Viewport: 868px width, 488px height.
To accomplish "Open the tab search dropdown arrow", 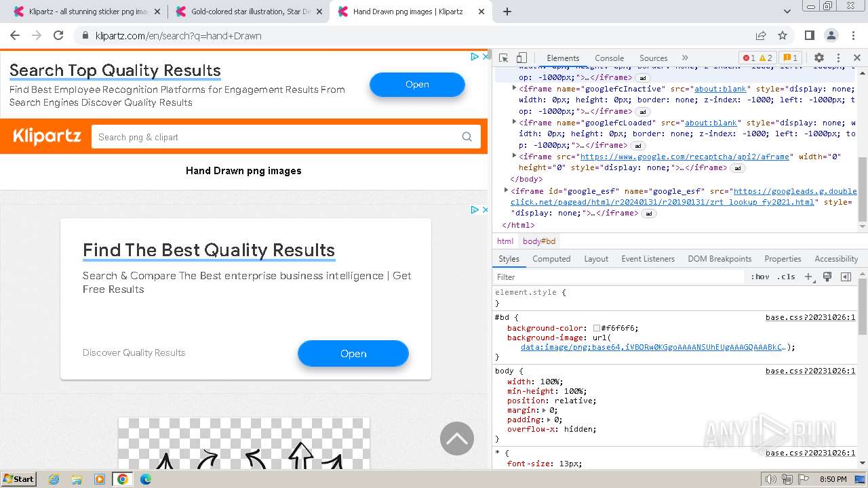I will tap(787, 12).
